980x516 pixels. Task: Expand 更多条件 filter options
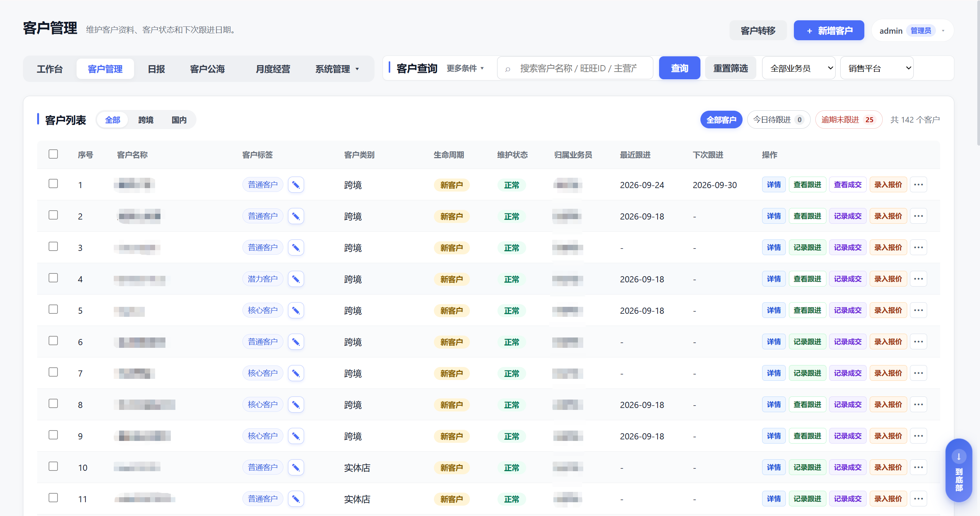[x=465, y=68]
